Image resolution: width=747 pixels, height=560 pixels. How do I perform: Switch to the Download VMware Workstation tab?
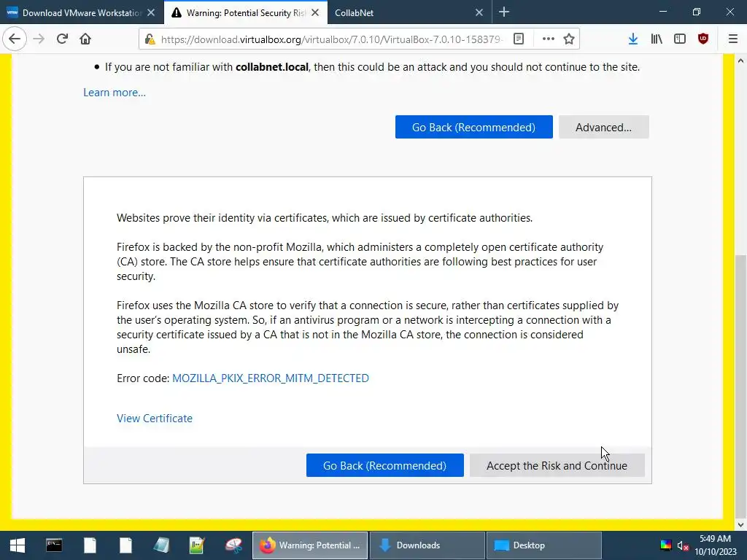coord(82,13)
